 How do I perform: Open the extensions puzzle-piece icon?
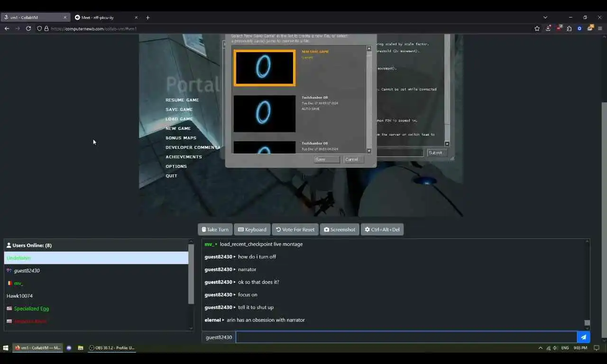click(x=569, y=28)
